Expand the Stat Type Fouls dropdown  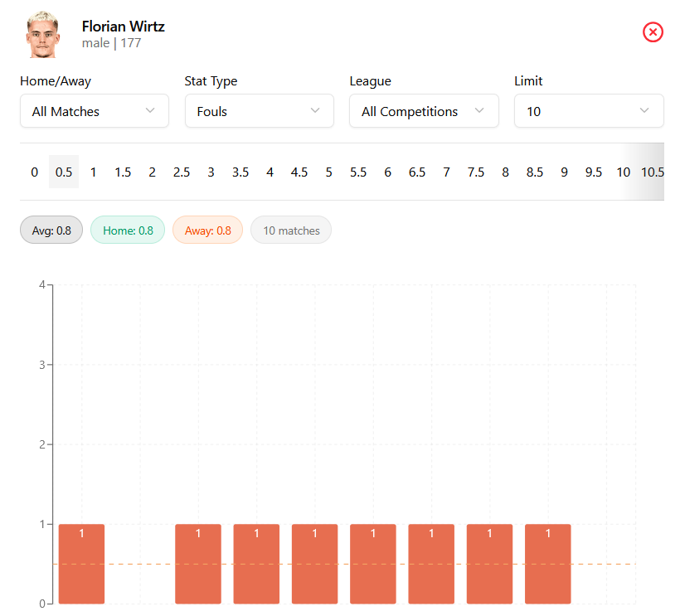tap(259, 111)
